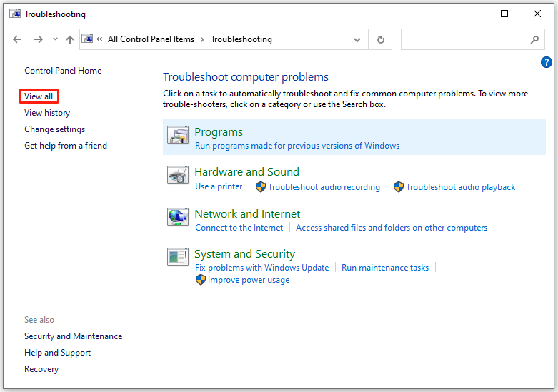Click Get help from a friend
Viewport: 558px width, 392px height.
[66, 146]
